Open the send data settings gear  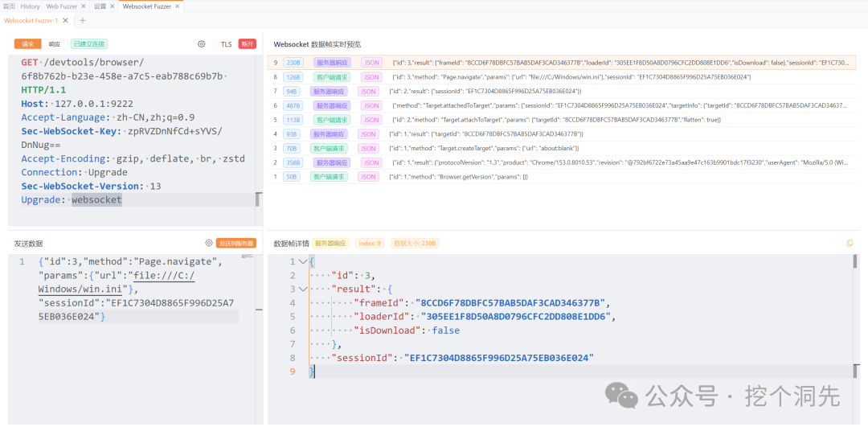click(209, 243)
